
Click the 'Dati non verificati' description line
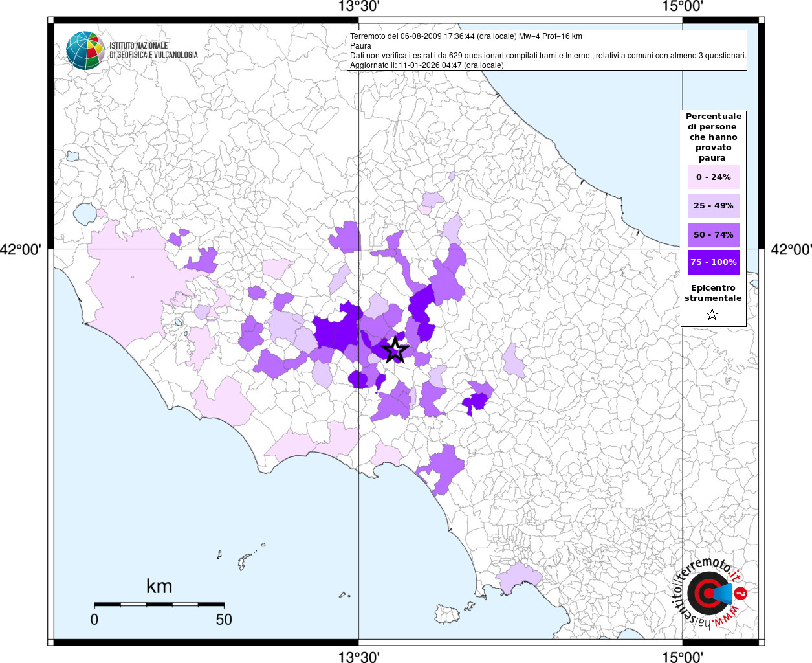(548, 56)
